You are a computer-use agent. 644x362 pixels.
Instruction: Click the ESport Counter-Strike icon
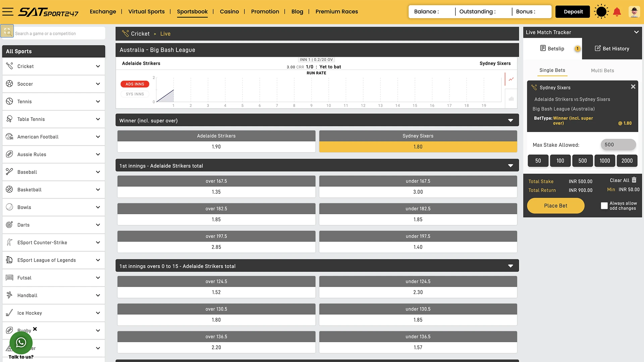pyautogui.click(x=9, y=242)
